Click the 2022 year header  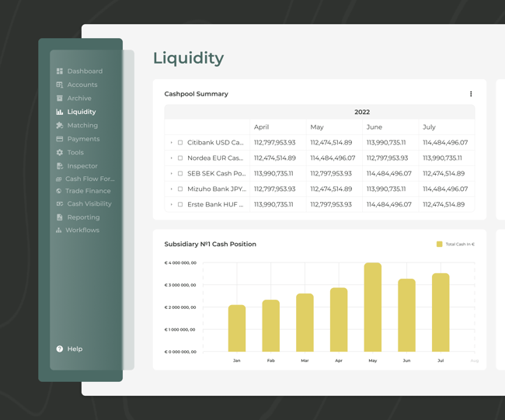pyautogui.click(x=362, y=112)
